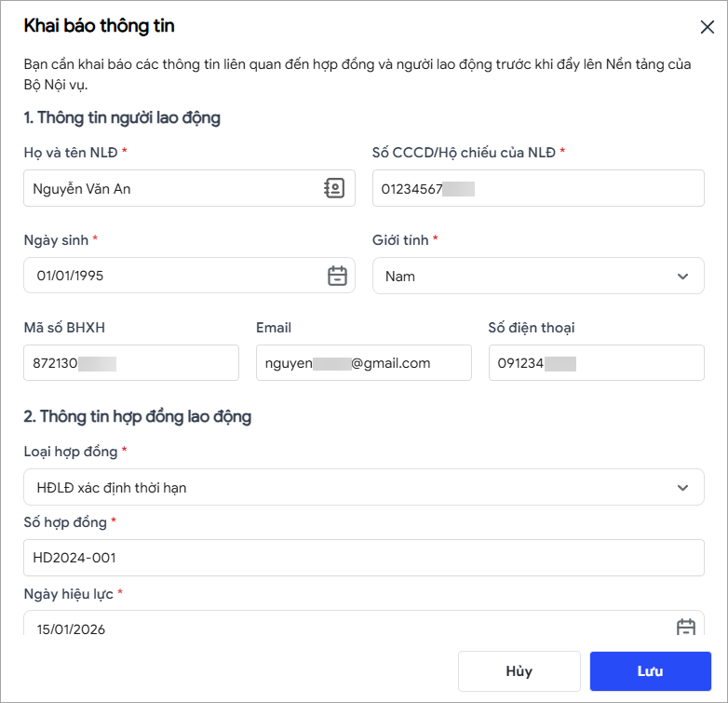728x703 pixels.
Task: Click the Nam gender value
Action: point(400,277)
